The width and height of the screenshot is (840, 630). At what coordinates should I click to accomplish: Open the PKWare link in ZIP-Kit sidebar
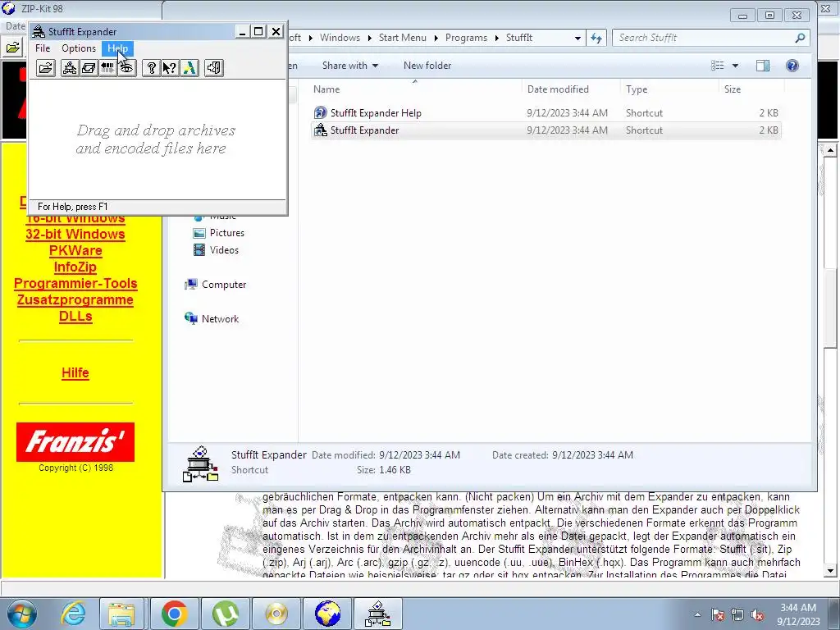coord(75,251)
